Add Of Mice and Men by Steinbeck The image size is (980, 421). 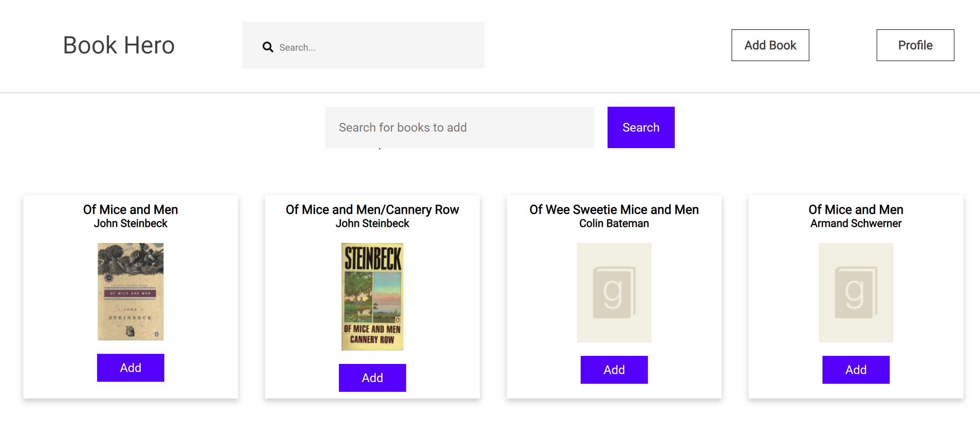131,367
